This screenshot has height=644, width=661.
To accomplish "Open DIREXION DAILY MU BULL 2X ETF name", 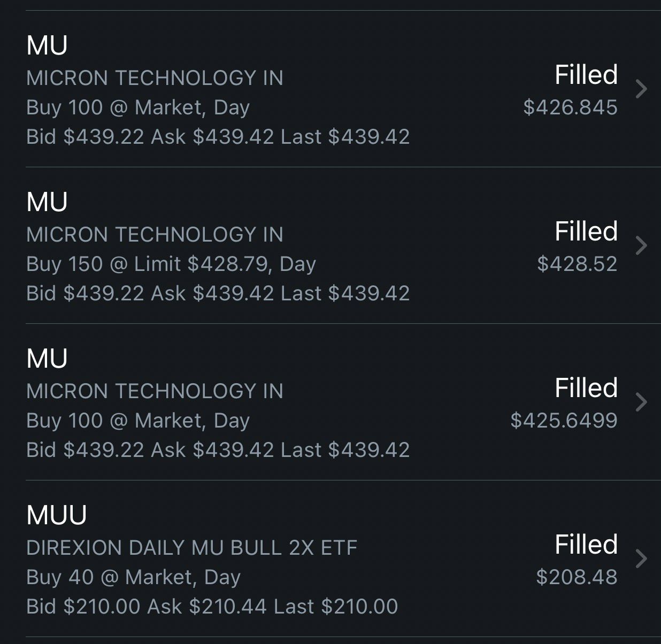I will pyautogui.click(x=191, y=548).
